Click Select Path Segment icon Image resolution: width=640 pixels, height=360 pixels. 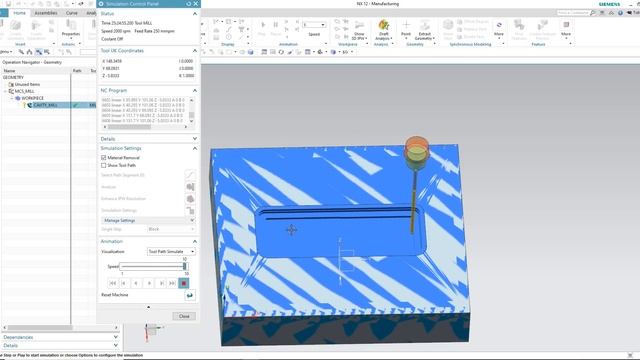(190, 175)
